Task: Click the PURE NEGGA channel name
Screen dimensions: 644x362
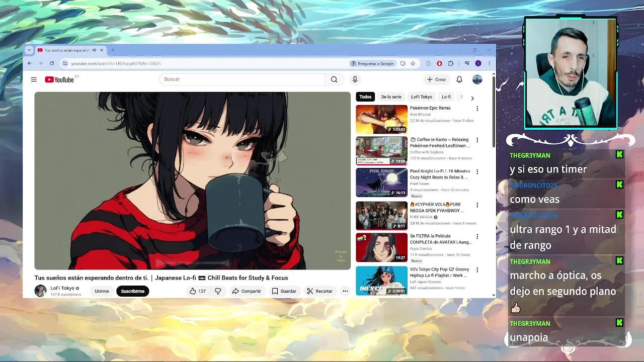Action: point(422,217)
